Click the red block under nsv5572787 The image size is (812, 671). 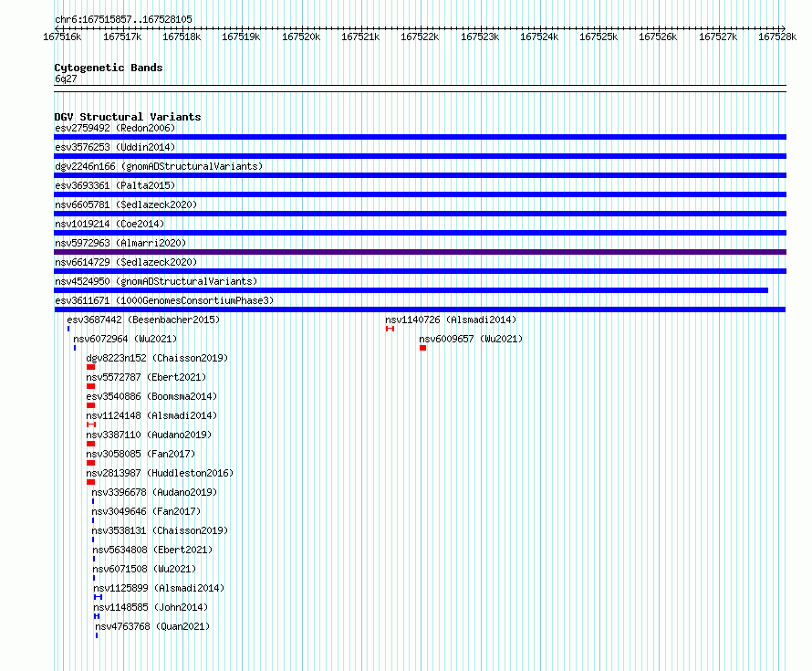pos(90,386)
